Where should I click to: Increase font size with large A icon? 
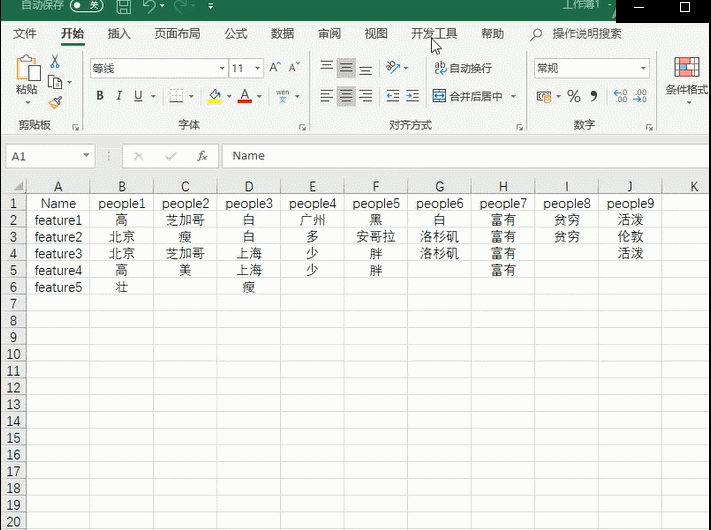[275, 68]
